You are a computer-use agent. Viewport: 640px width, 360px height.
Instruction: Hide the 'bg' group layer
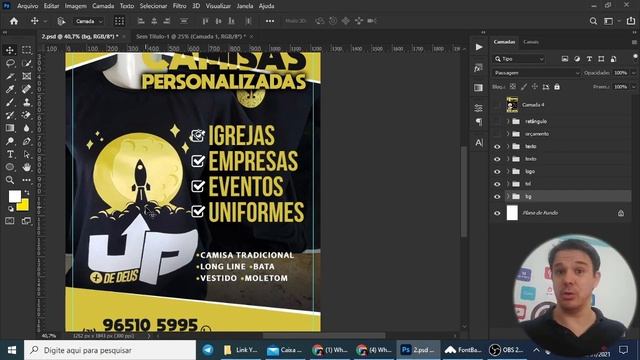pyautogui.click(x=497, y=197)
